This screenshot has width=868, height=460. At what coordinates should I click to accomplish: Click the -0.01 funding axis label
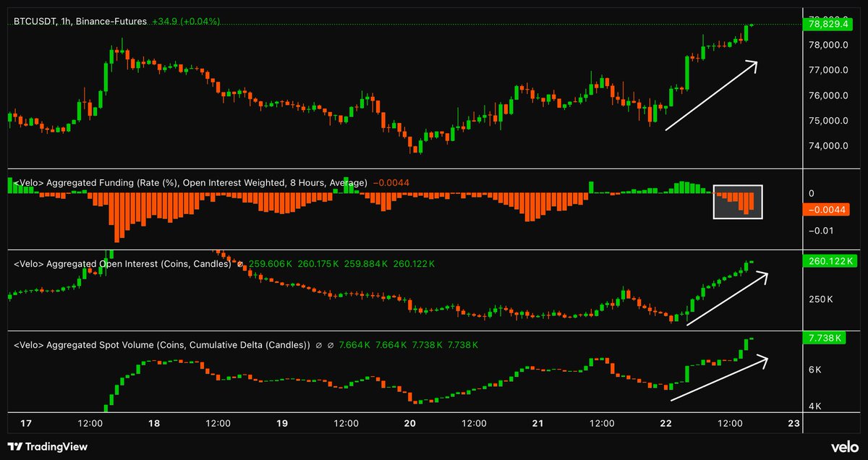coord(820,231)
